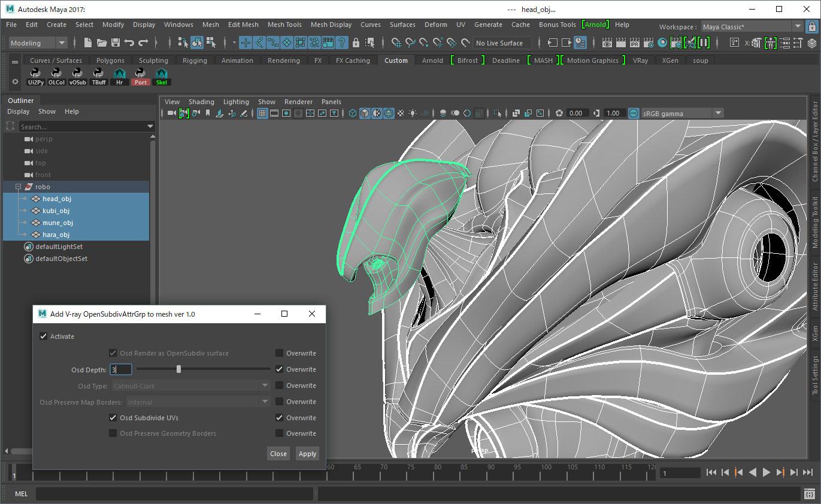Click the Undo arrow icon

tap(129, 42)
